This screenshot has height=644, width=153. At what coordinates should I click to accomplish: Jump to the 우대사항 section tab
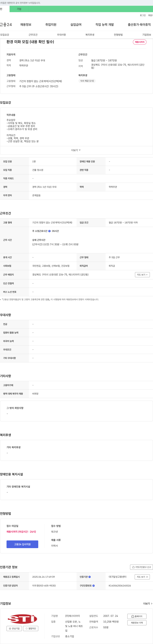(61, 35)
